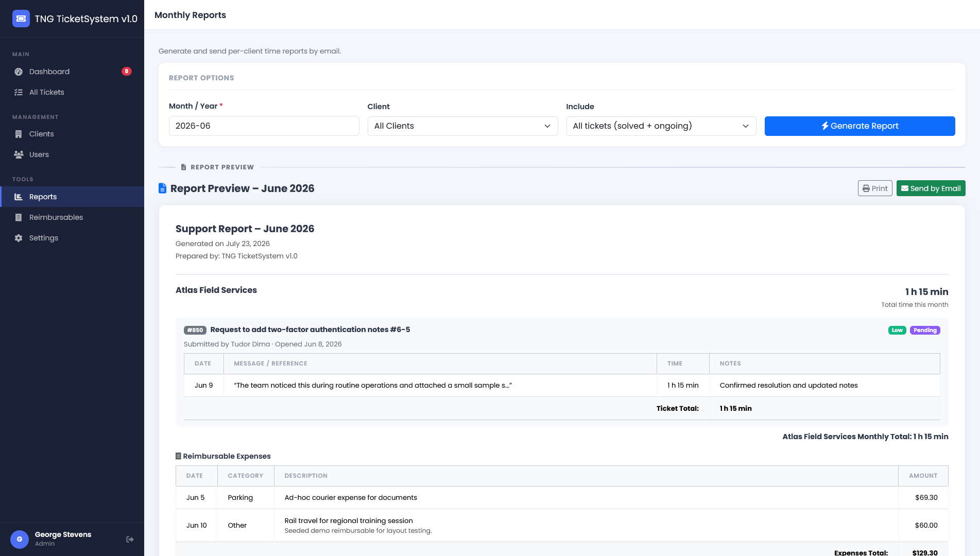Screen dimensions: 980x556
Task: Click the Generate Report button
Action: coord(859,126)
